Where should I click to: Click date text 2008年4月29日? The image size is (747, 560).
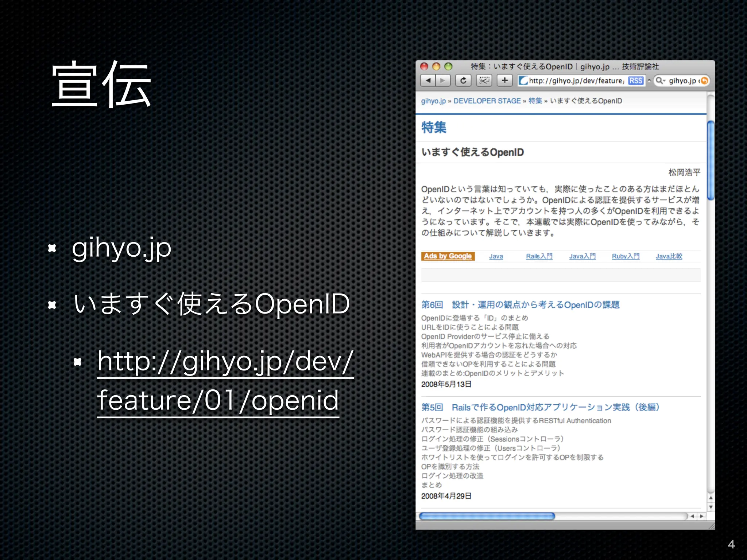[446, 496]
